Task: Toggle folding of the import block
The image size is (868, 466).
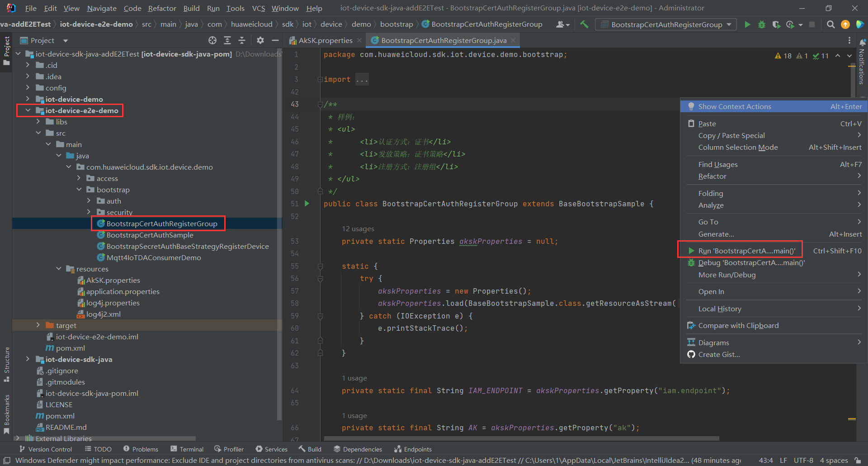Action: point(320,79)
